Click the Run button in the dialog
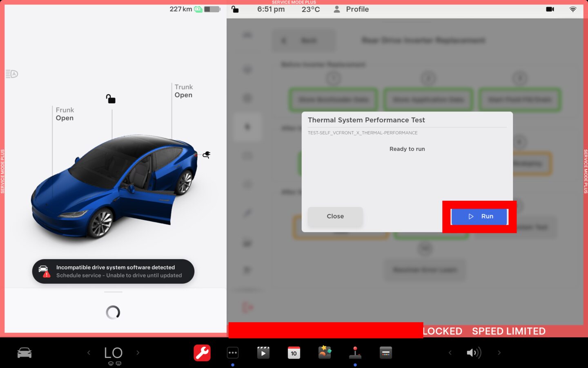 479,216
